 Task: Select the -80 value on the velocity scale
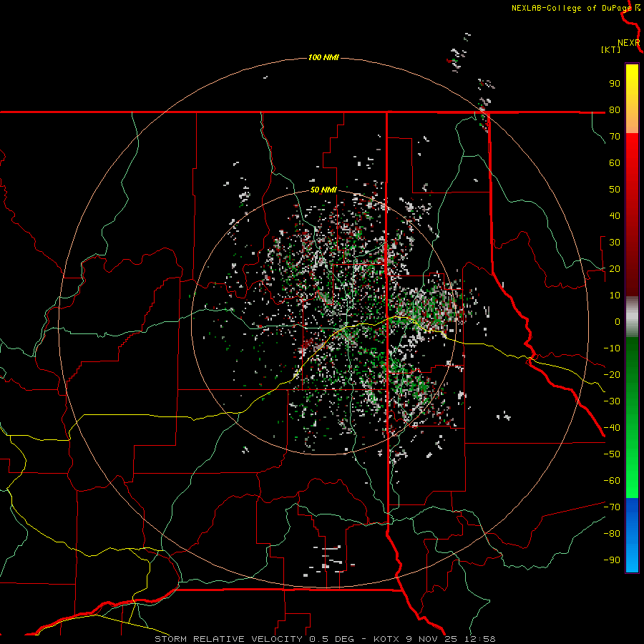pos(612,534)
